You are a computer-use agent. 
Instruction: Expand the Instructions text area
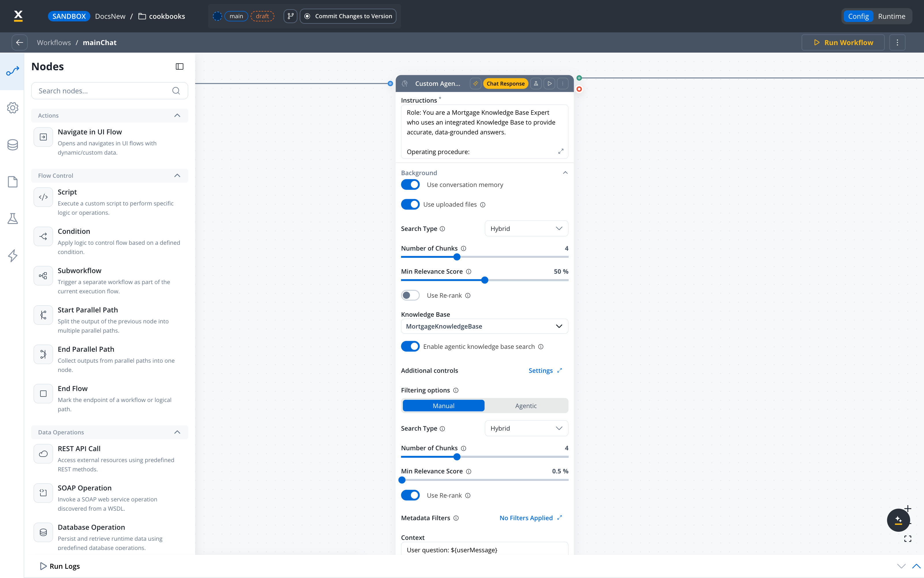(x=560, y=151)
